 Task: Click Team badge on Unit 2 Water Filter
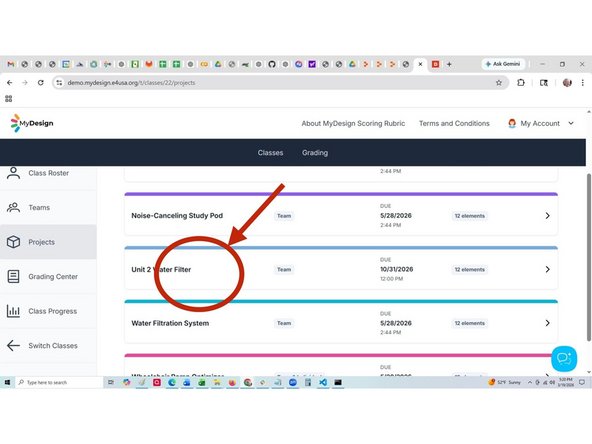tap(284, 270)
